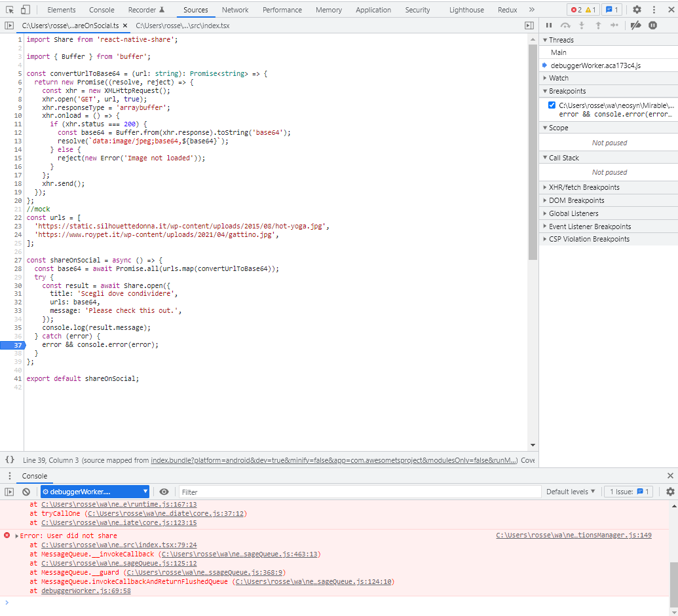
Task: Pretty-print the source with braces icon
Action: click(x=10, y=460)
